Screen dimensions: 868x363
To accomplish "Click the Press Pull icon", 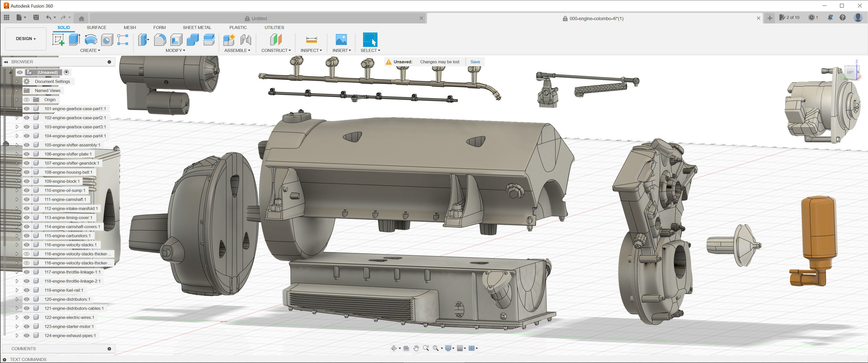I will click(144, 40).
